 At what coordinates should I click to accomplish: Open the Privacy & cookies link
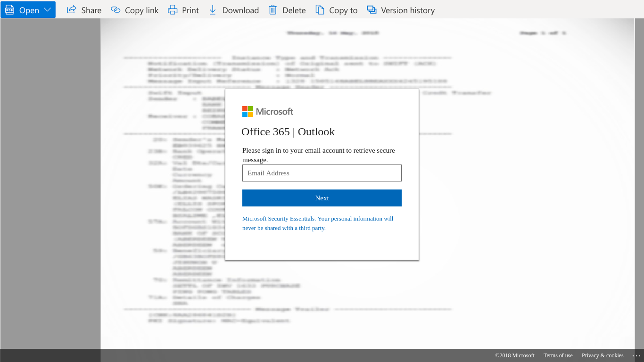pyautogui.click(x=602, y=355)
